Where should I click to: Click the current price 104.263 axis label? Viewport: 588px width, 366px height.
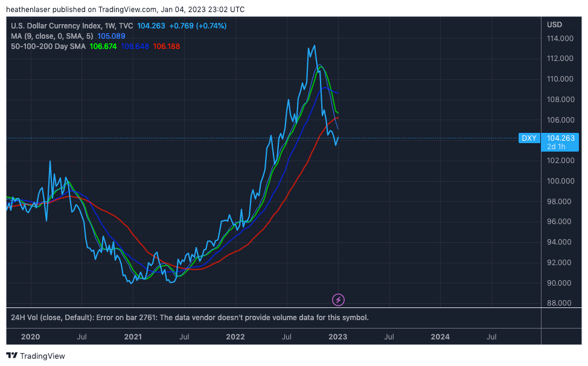tap(560, 138)
